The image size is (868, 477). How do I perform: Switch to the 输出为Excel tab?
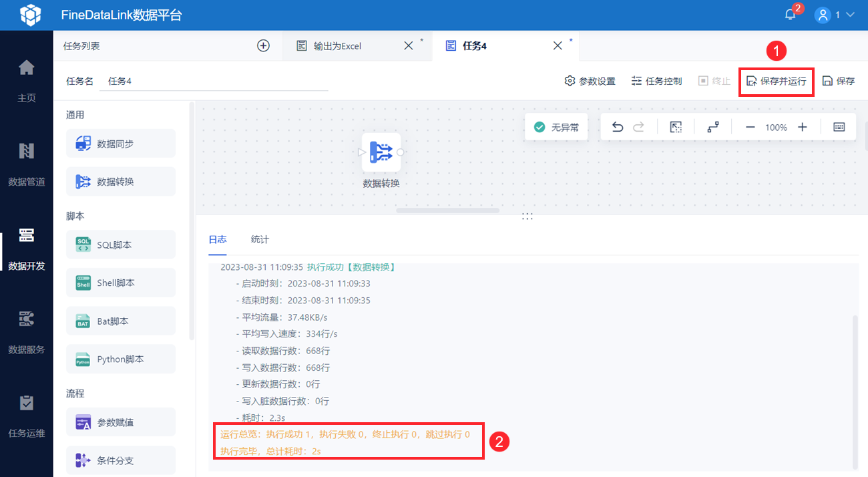click(x=338, y=46)
